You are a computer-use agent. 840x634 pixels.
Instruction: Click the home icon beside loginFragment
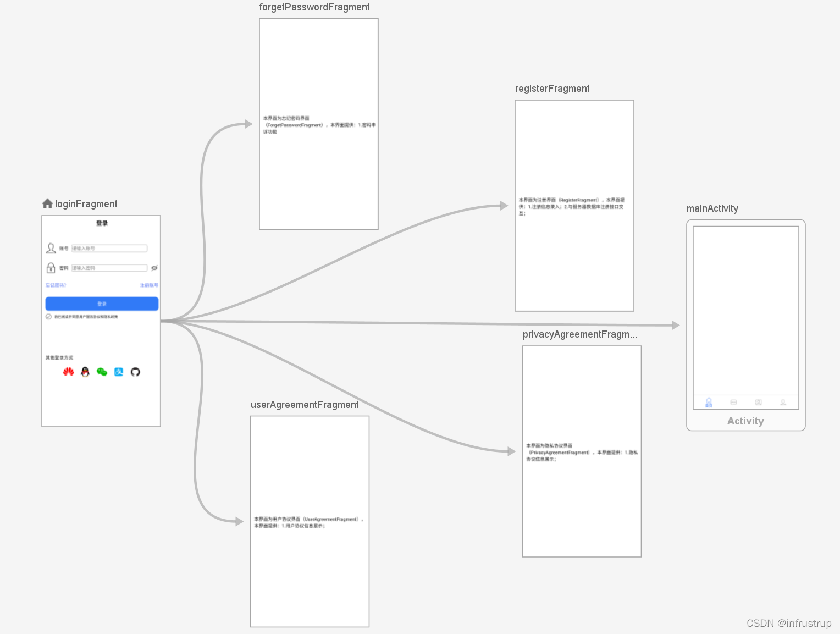pyautogui.click(x=47, y=203)
